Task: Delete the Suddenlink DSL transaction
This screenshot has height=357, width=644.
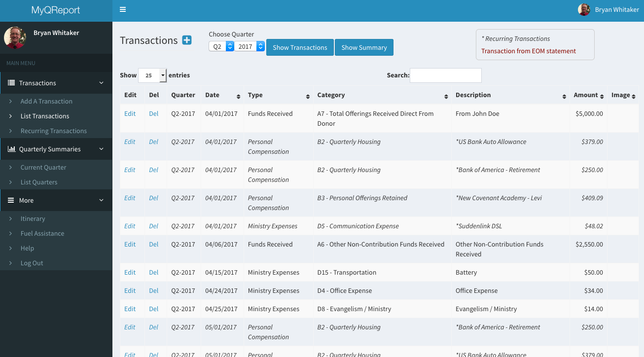Action: click(154, 226)
